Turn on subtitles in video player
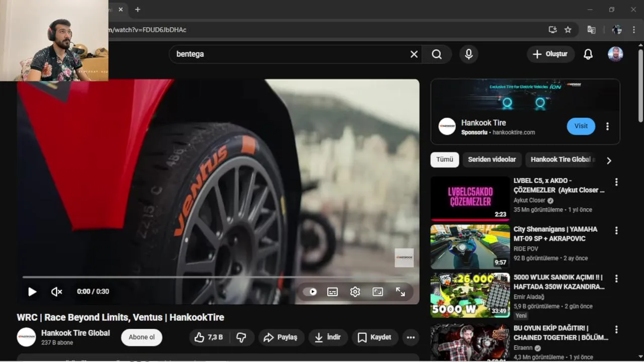 point(333,292)
